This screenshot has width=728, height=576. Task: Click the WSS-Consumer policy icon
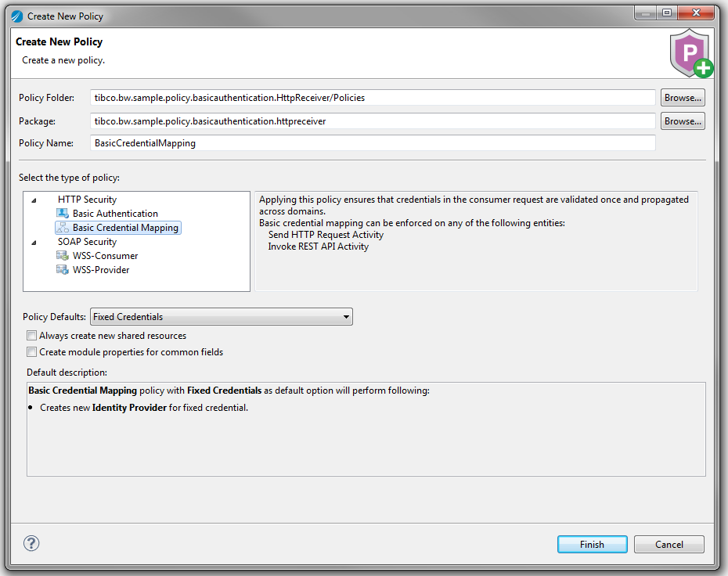62,256
